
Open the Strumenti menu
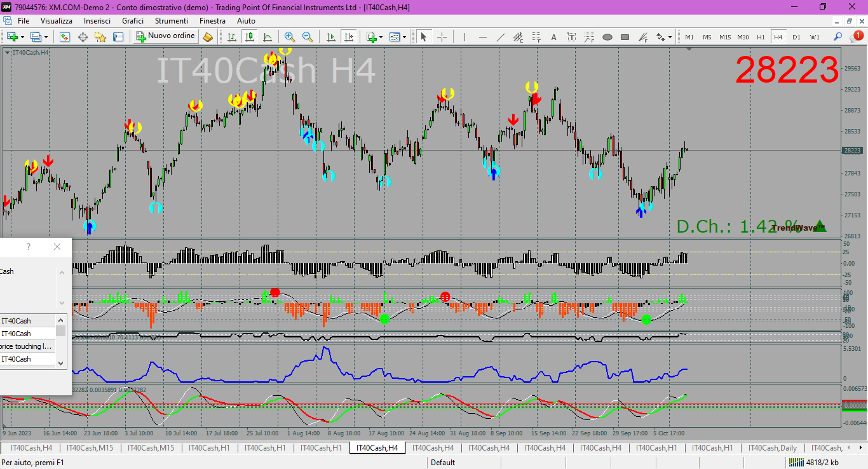171,21
